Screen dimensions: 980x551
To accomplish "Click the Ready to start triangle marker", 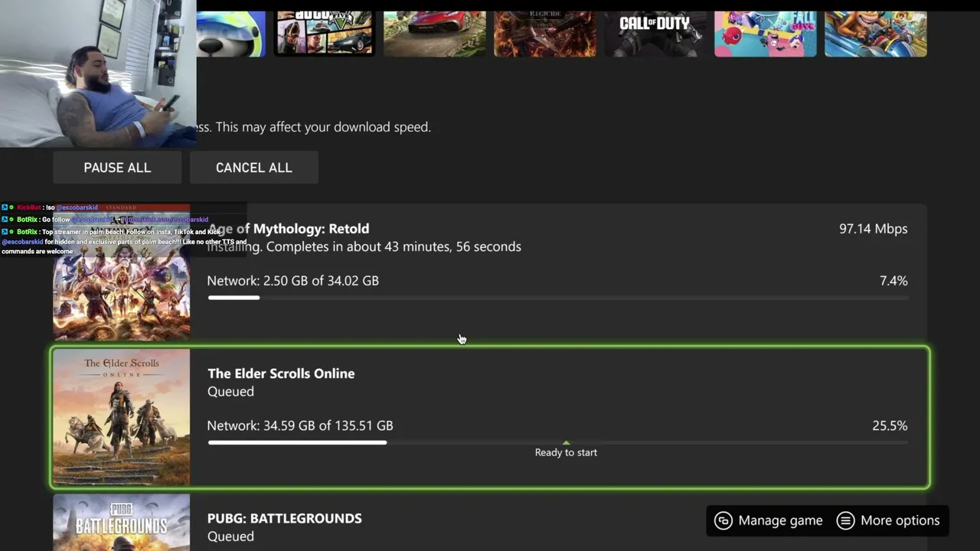I will pyautogui.click(x=566, y=442).
